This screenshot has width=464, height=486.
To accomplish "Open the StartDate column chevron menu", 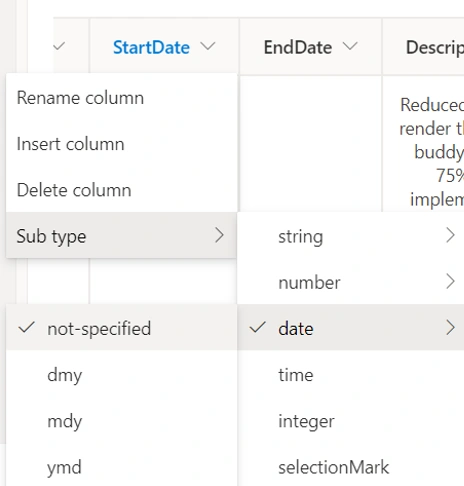I will point(208,46).
